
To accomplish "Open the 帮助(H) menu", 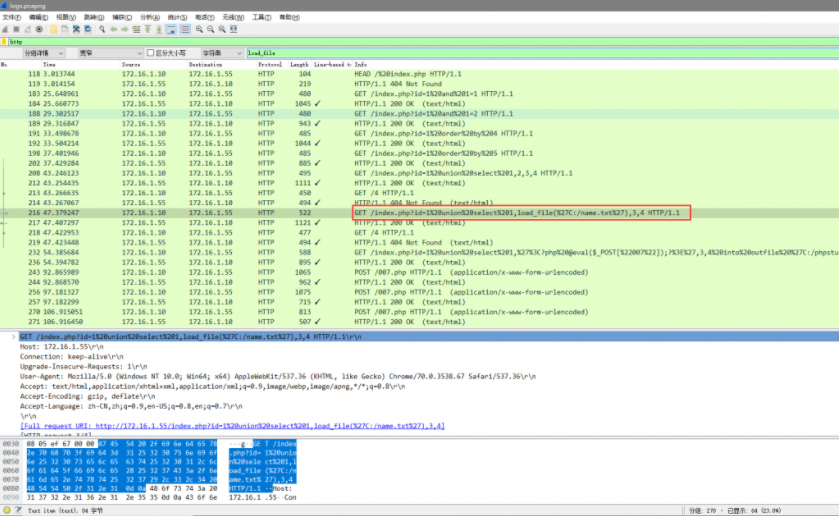I will click(x=289, y=17).
